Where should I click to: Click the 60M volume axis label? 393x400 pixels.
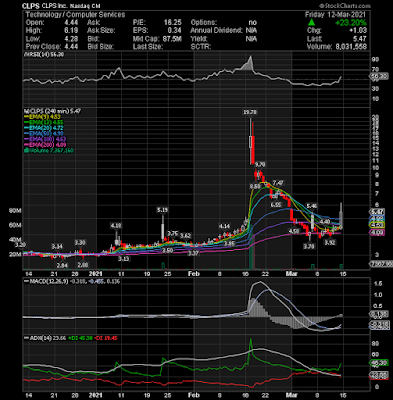(x=16, y=226)
